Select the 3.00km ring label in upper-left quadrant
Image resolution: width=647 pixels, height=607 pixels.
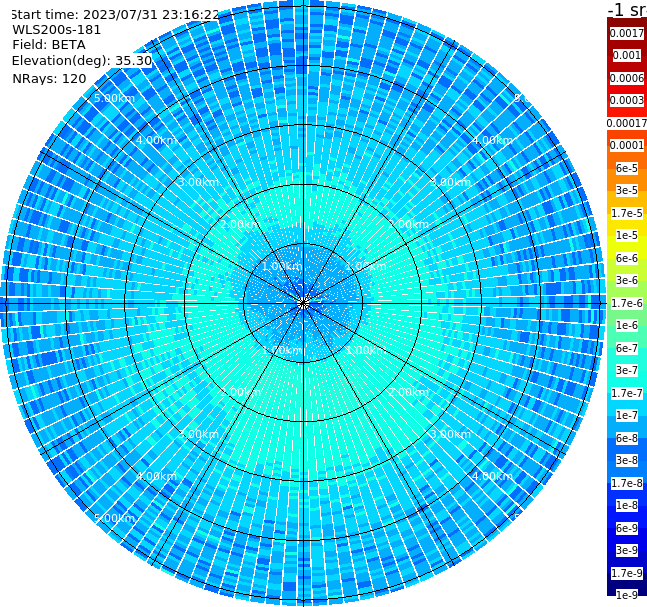[x=198, y=182]
